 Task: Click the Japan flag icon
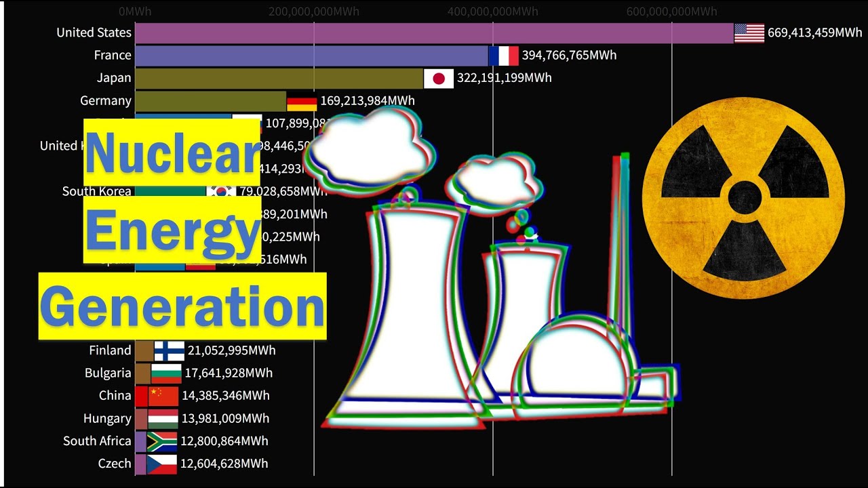point(439,79)
